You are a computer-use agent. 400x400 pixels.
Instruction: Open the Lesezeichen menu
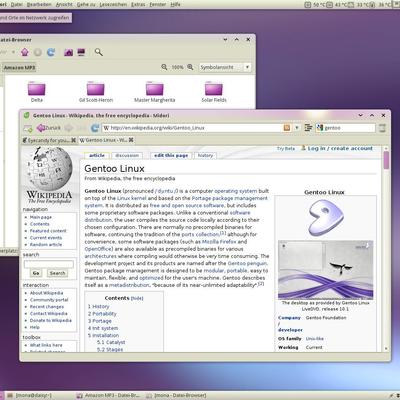coord(113,4)
